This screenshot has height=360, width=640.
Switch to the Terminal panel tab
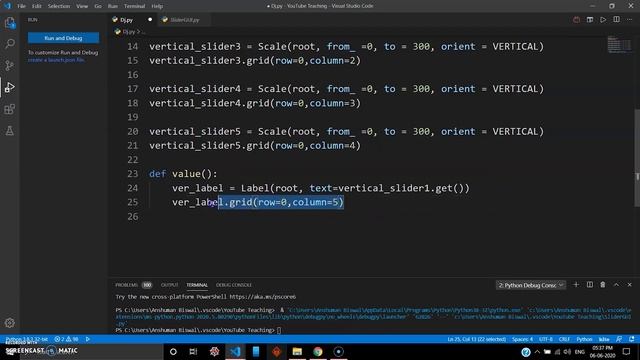pyautogui.click(x=197, y=285)
